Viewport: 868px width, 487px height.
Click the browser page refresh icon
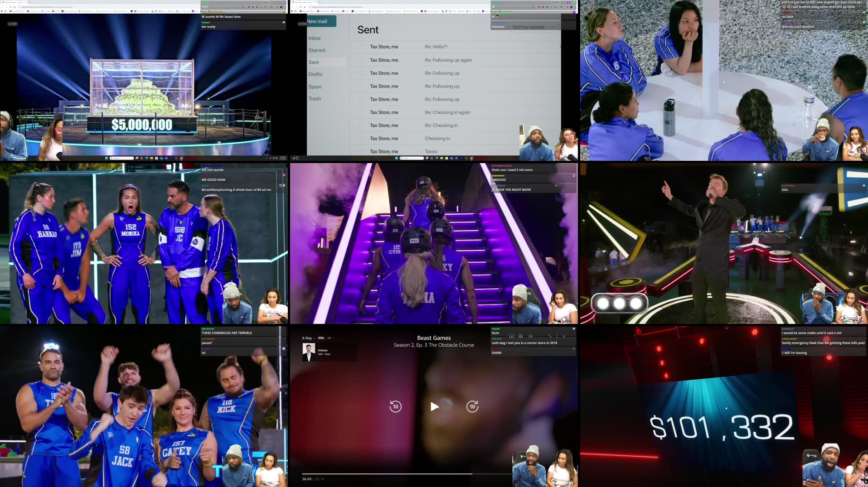pos(301,7)
